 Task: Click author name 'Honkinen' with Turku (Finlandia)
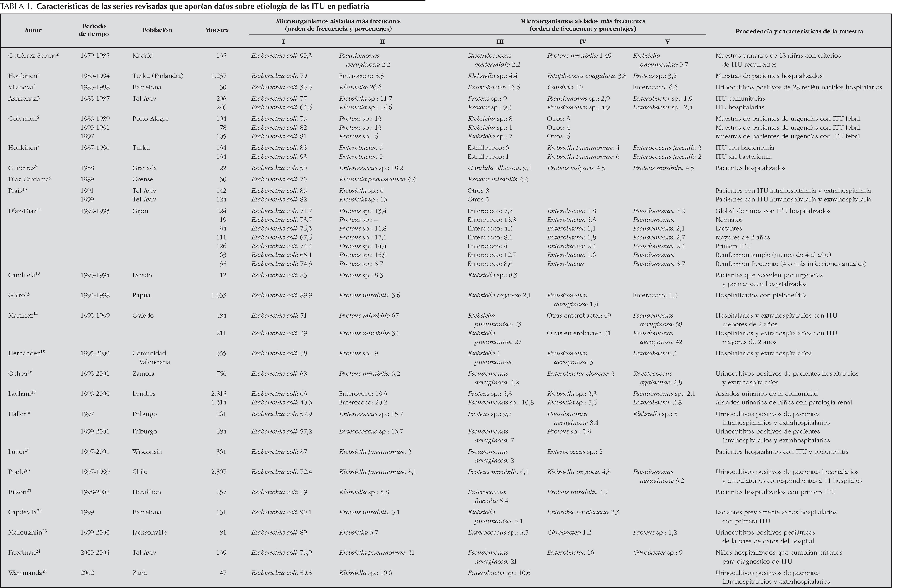tap(22, 76)
